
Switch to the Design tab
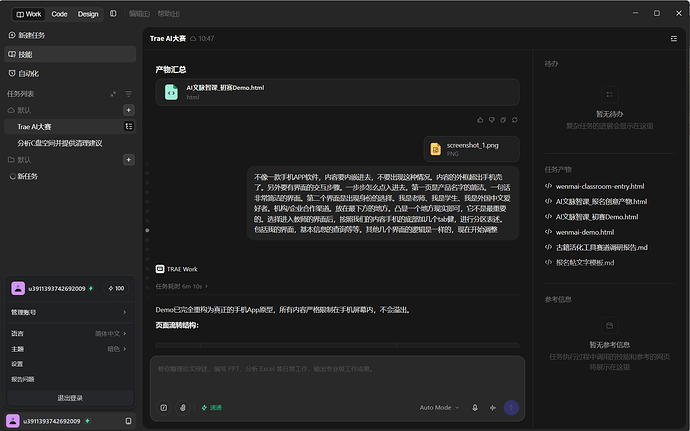click(88, 14)
